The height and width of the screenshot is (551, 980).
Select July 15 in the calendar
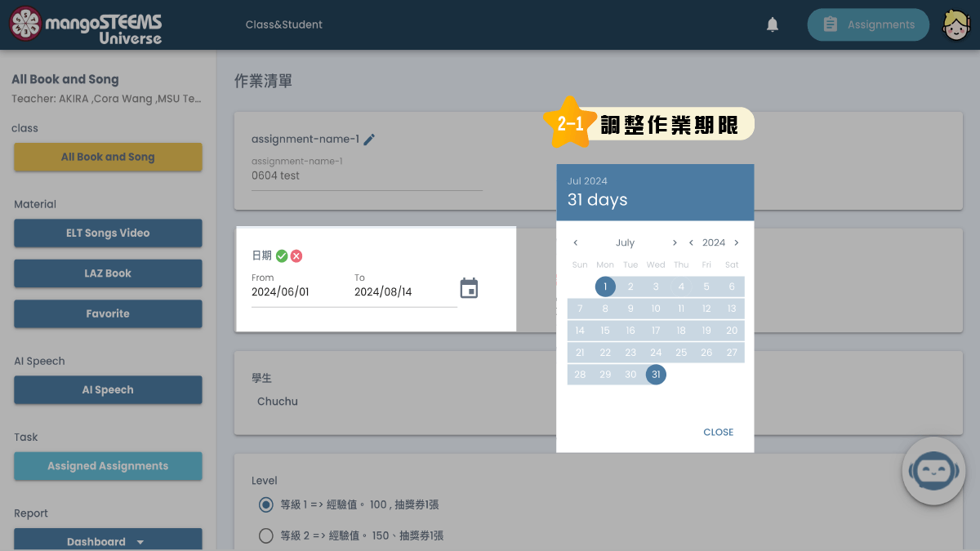[x=605, y=331]
